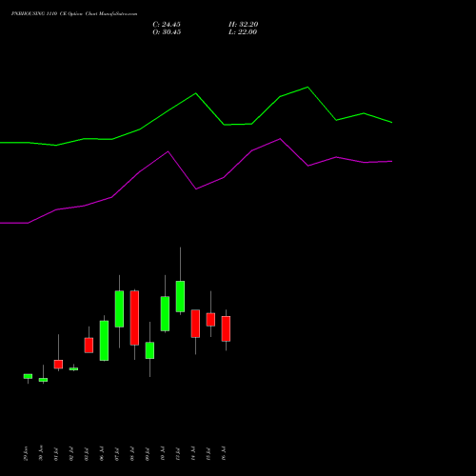The height and width of the screenshot is (476, 476).
Task: Click the highest peak of the purple line
Action: (x=280, y=139)
